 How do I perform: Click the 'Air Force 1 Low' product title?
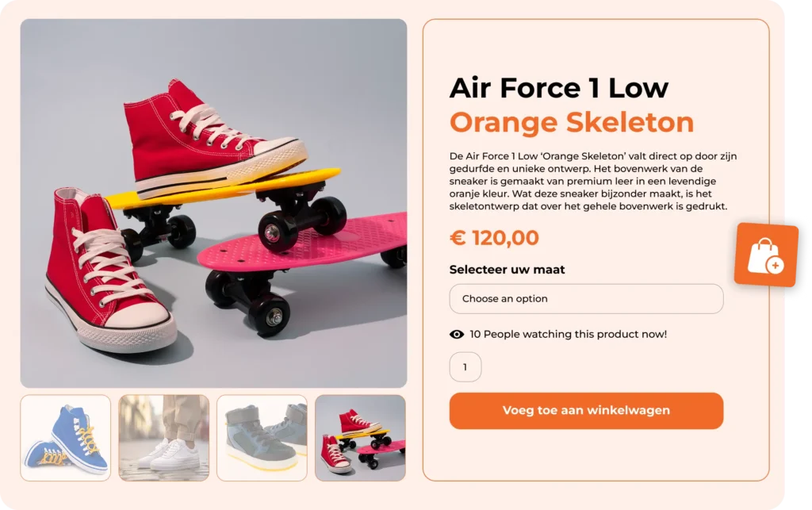tap(558, 88)
